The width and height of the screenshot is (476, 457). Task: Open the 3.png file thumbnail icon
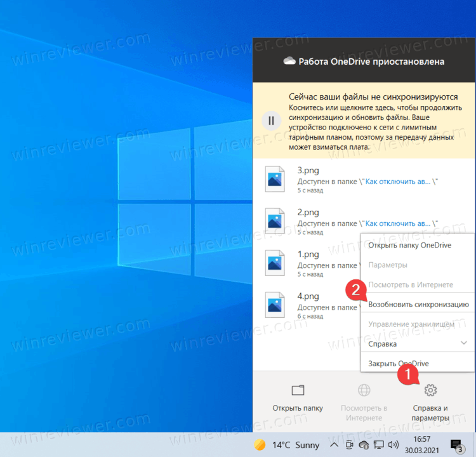coord(275,179)
